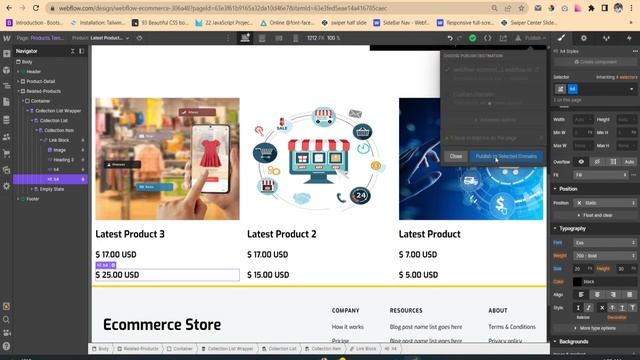Image resolution: width=640 pixels, height=360 pixels.
Task: Open the CMS Collections panel icon
Action: pyautogui.click(x=7, y=120)
